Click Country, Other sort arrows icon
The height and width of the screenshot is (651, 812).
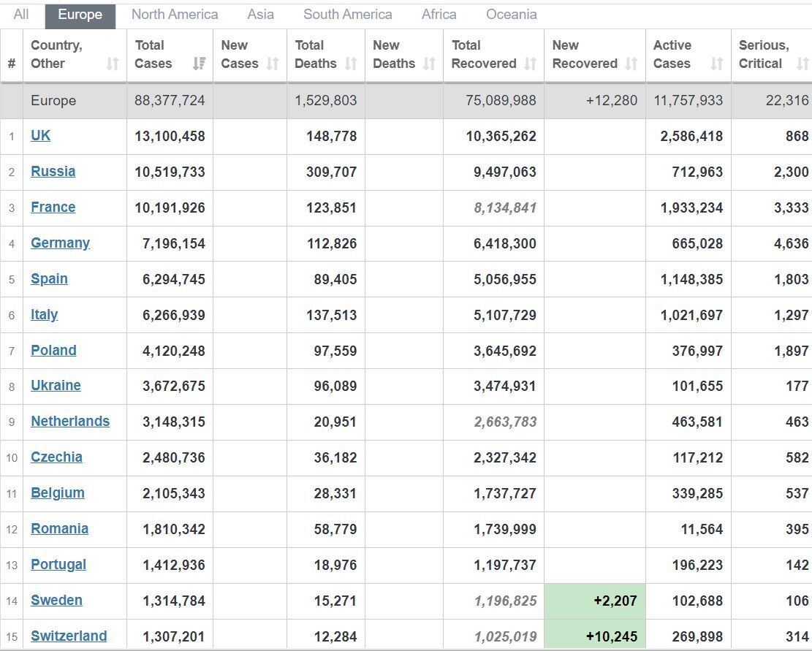coord(113,64)
